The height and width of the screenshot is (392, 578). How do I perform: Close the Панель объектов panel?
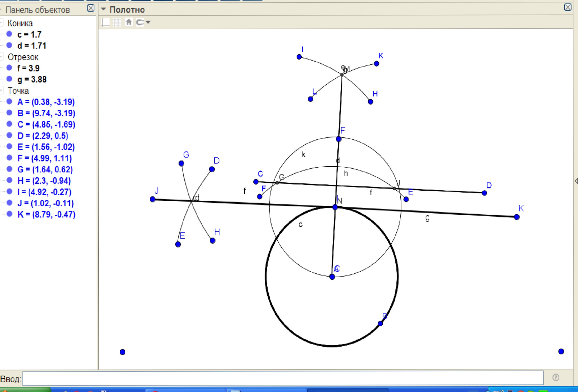[x=91, y=8]
